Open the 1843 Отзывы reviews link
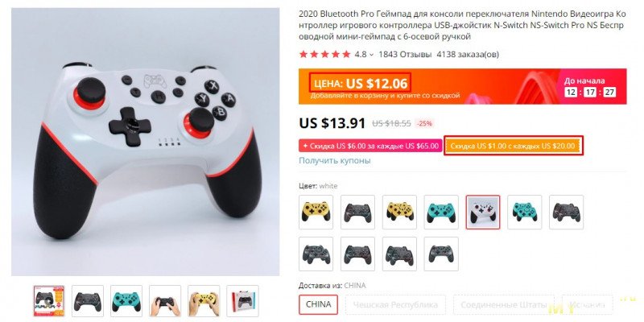This screenshot has height=322, width=644. point(405,54)
